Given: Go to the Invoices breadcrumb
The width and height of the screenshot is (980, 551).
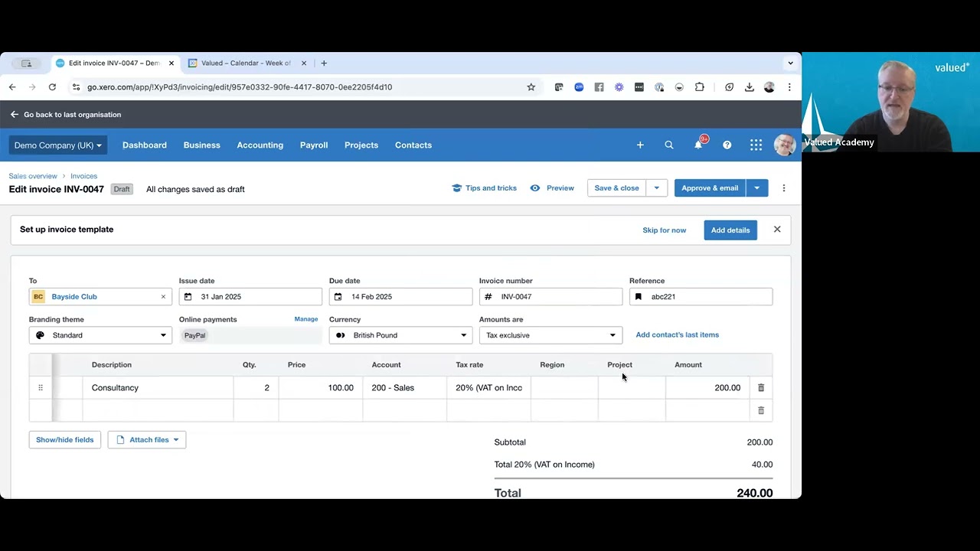Looking at the screenshot, I should click(x=84, y=176).
